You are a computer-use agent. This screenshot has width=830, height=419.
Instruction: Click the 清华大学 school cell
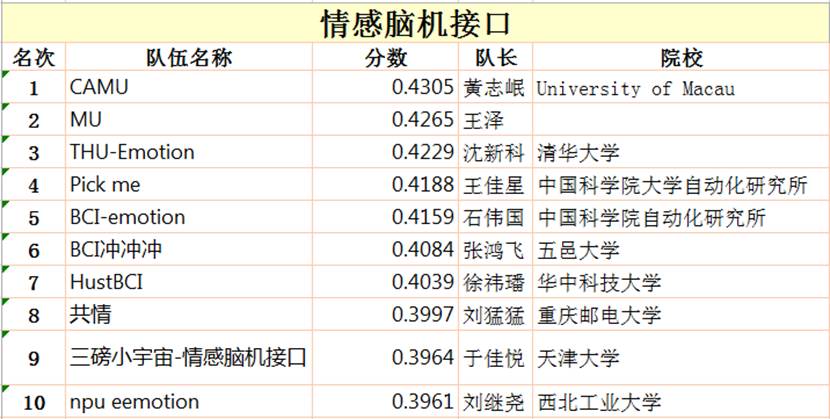[680, 153]
